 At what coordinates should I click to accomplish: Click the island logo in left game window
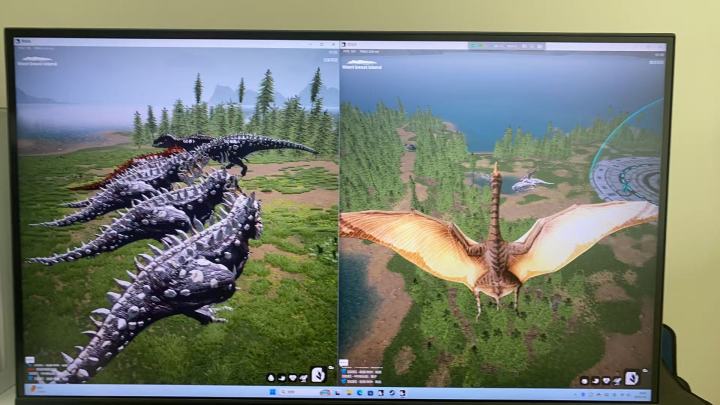coord(37,61)
